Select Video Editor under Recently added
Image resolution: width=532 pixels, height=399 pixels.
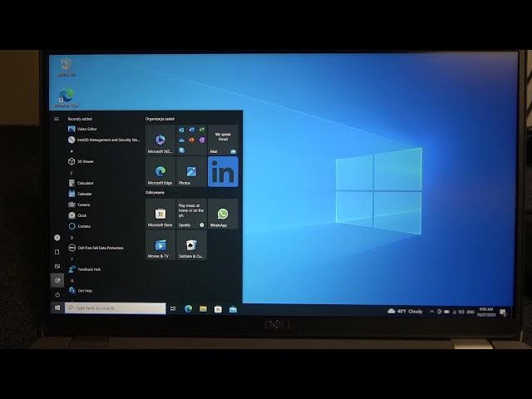[87, 129]
